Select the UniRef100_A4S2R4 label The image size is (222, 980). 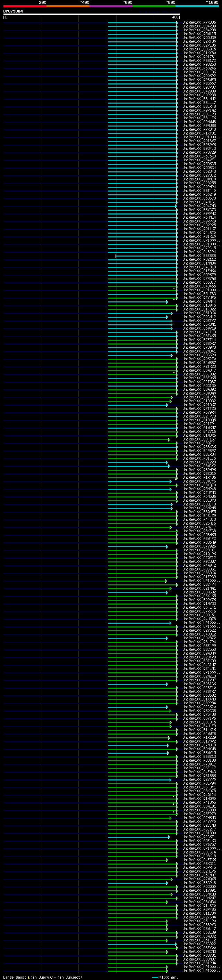[199, 252]
